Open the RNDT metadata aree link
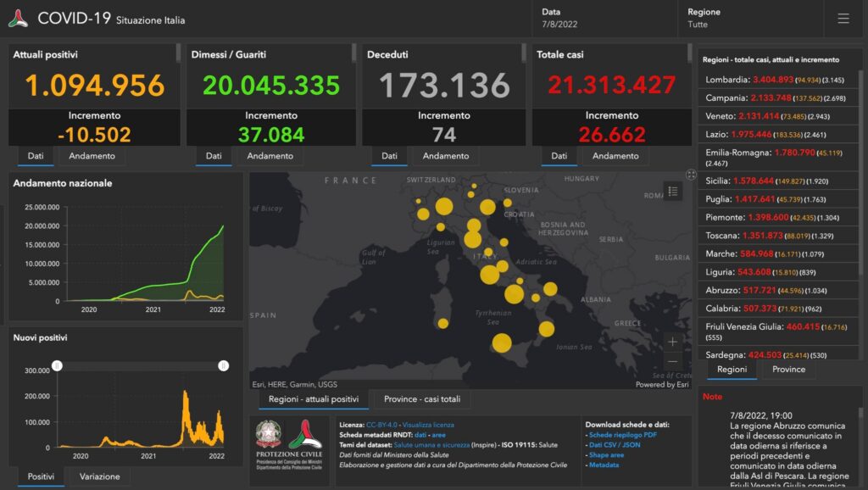 (438, 435)
